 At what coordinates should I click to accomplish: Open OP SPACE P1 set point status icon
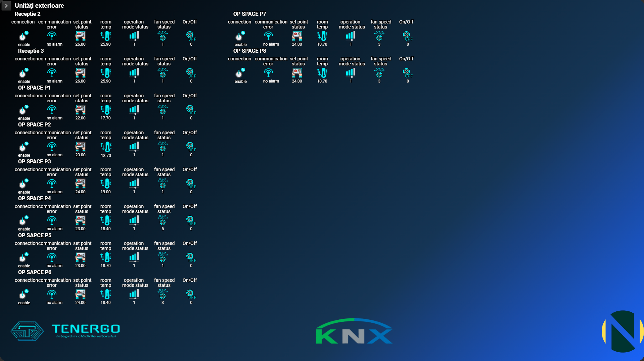(81, 110)
